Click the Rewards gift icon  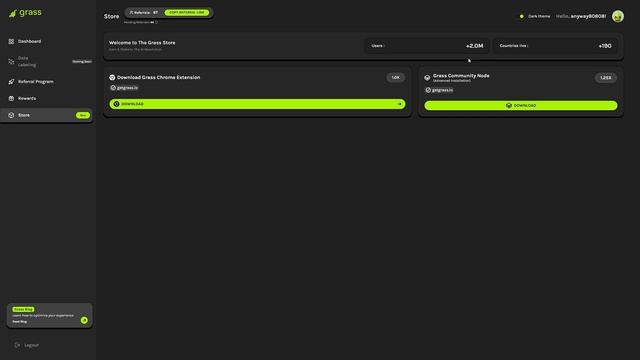11,98
